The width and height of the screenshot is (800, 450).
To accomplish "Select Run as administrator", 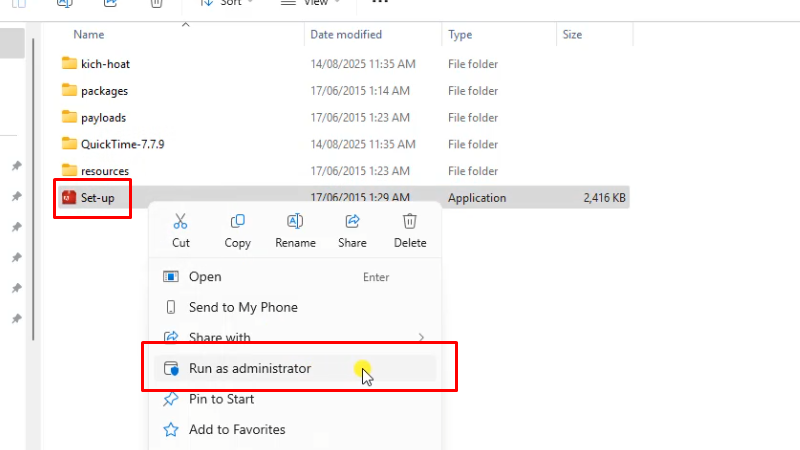I will (295, 368).
